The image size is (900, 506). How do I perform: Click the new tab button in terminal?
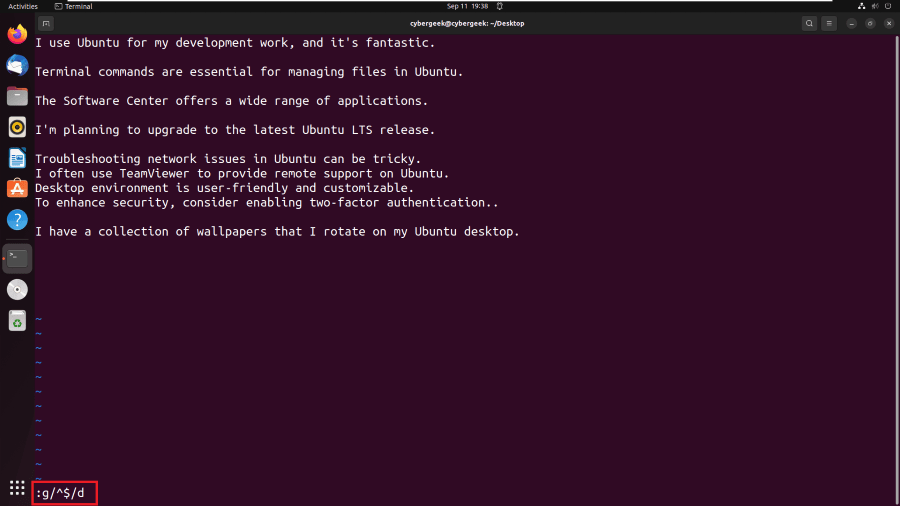[46, 24]
